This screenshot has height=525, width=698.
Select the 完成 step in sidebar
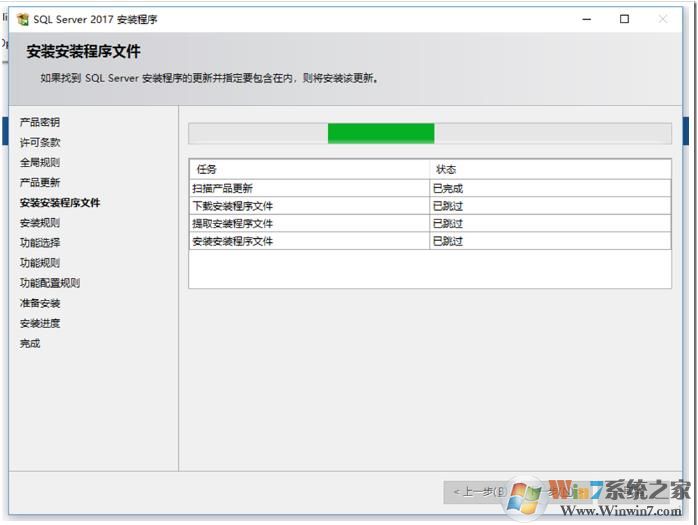coord(30,343)
